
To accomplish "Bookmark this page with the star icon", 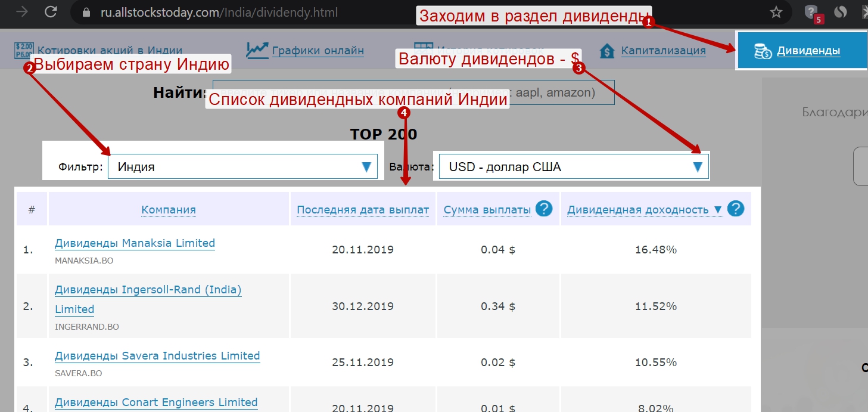I will pyautogui.click(x=776, y=12).
